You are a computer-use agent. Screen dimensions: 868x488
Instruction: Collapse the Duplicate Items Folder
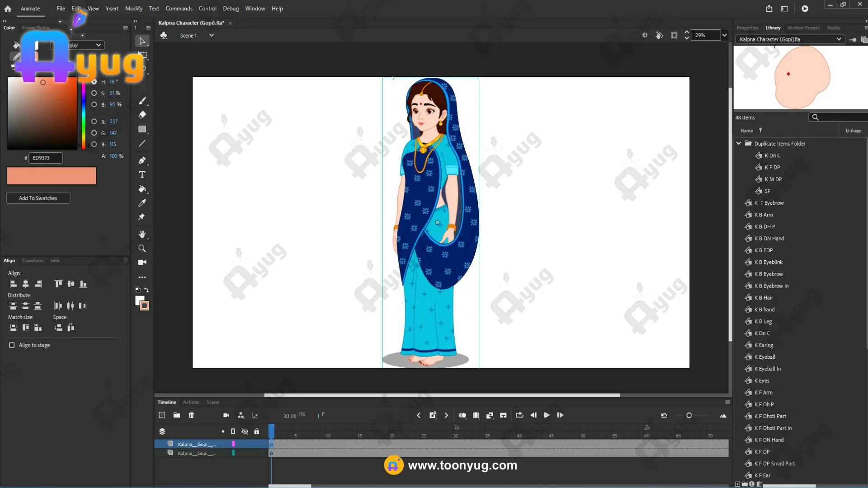click(x=739, y=143)
